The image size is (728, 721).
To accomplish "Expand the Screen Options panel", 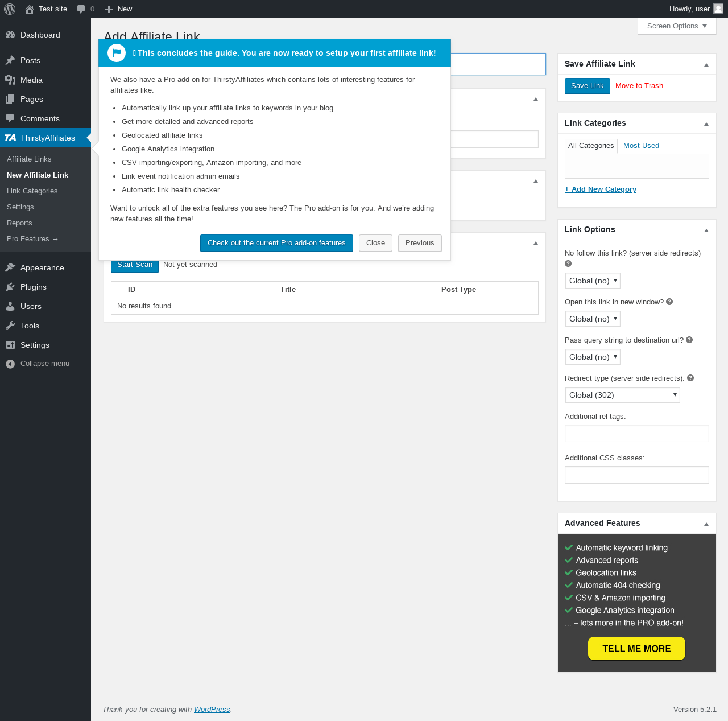I will click(677, 26).
